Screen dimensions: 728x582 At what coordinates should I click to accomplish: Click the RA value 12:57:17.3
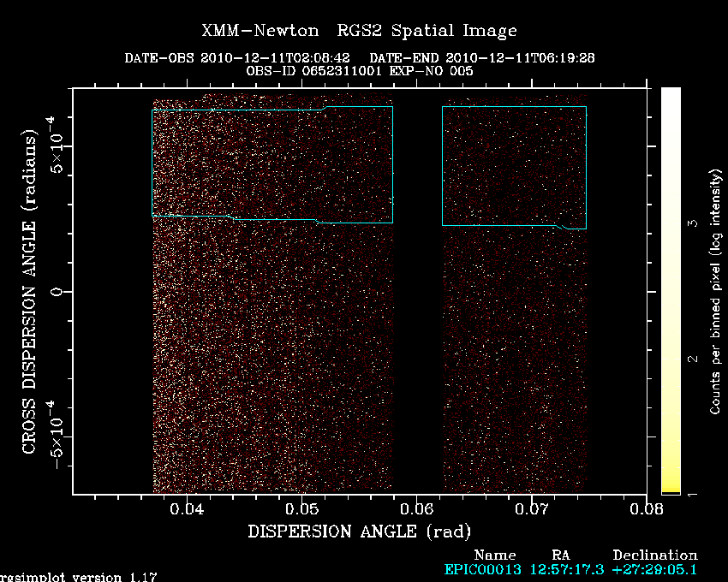[x=567, y=569]
